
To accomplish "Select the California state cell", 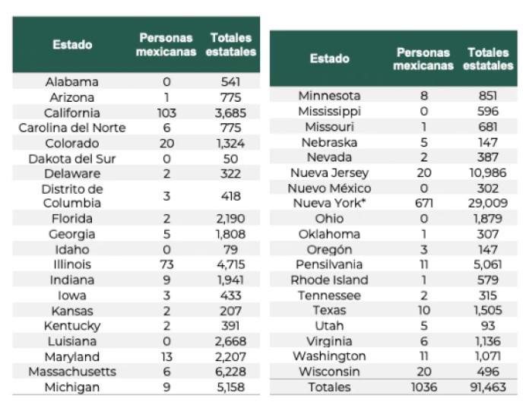I will pos(72,112).
